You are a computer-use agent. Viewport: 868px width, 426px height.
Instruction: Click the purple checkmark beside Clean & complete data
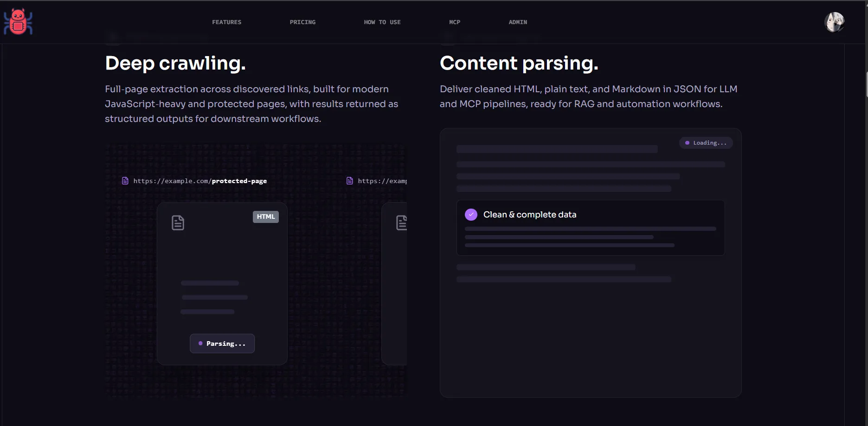tap(471, 215)
